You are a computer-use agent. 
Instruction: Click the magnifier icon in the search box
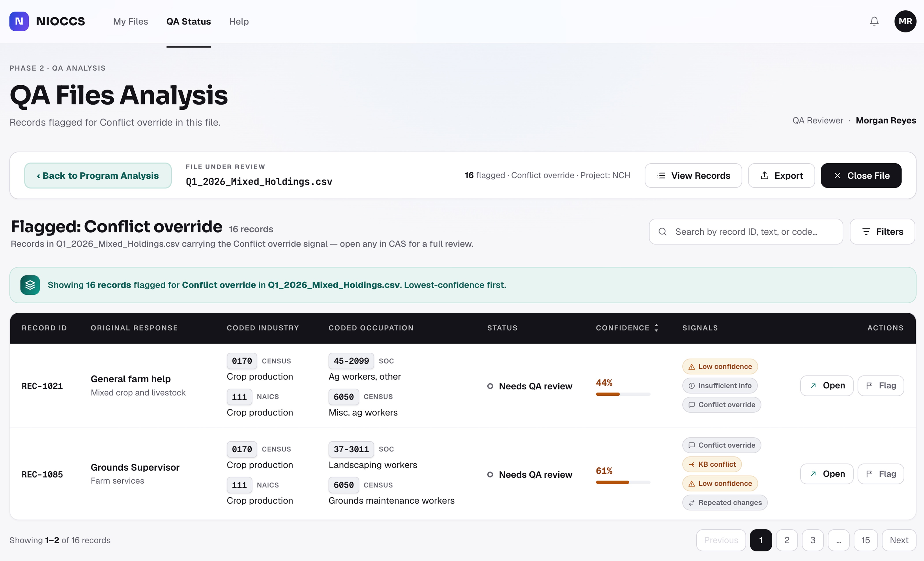tap(662, 232)
